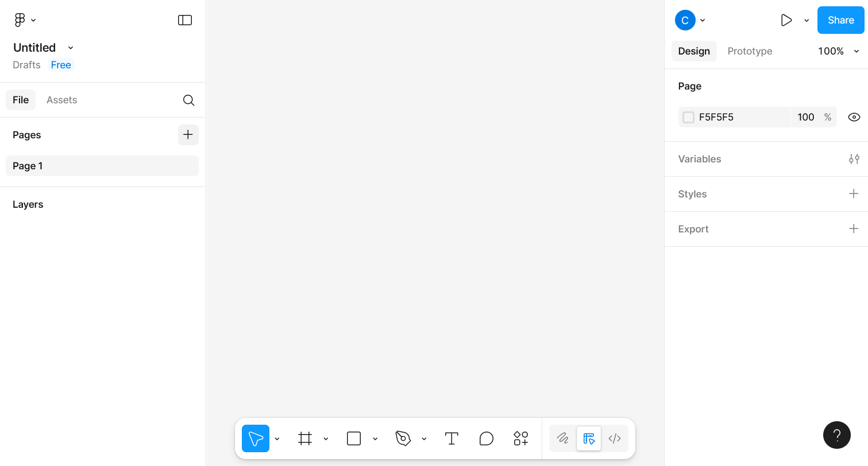Screen dimensions: 868x466
Task: Open the Assets tab
Action: click(61, 100)
